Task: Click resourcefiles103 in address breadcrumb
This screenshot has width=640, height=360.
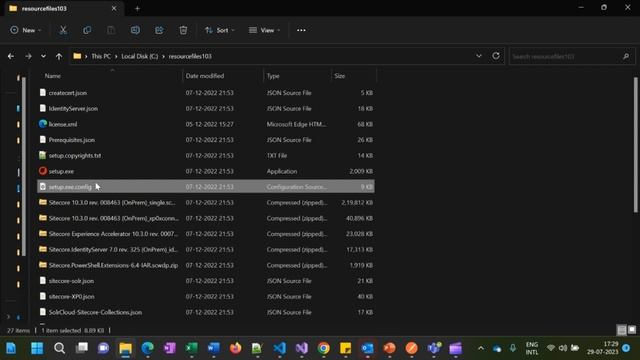Action: click(190, 56)
